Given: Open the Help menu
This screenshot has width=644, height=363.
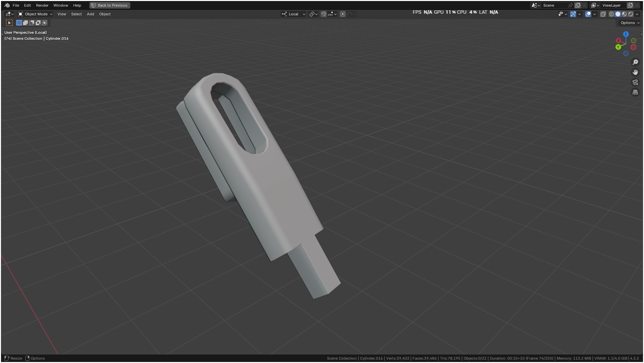Looking at the screenshot, I should click(x=77, y=5).
